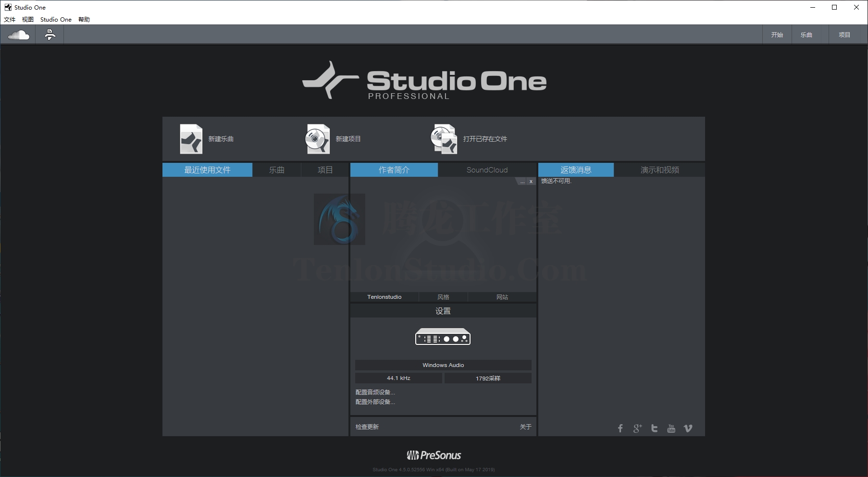Open the Vimeo social icon
The width and height of the screenshot is (868, 477).
688,428
